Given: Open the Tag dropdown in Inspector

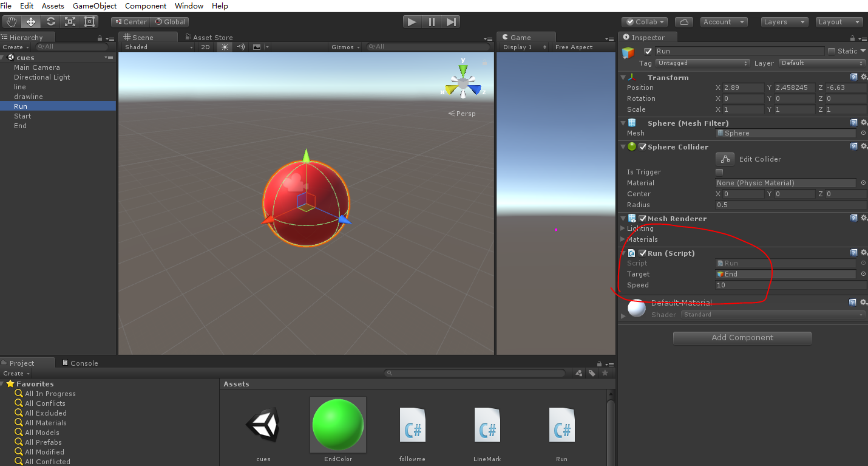Looking at the screenshot, I should [702, 63].
